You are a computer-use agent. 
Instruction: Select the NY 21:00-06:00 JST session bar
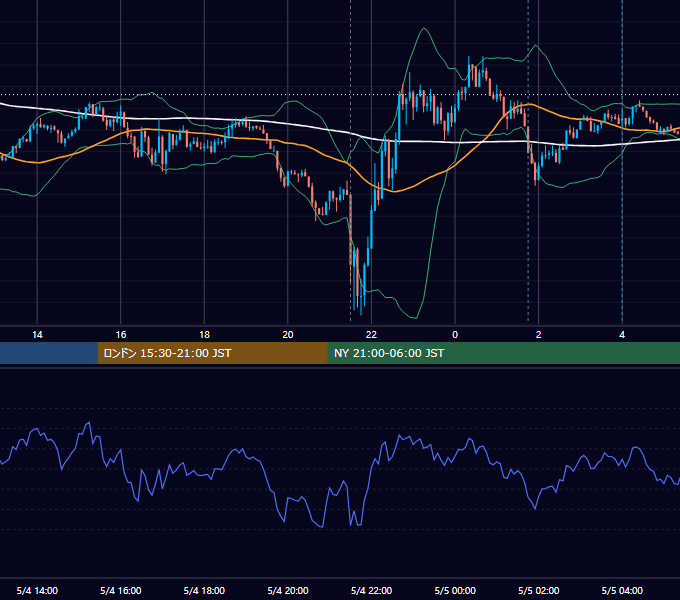coord(503,353)
